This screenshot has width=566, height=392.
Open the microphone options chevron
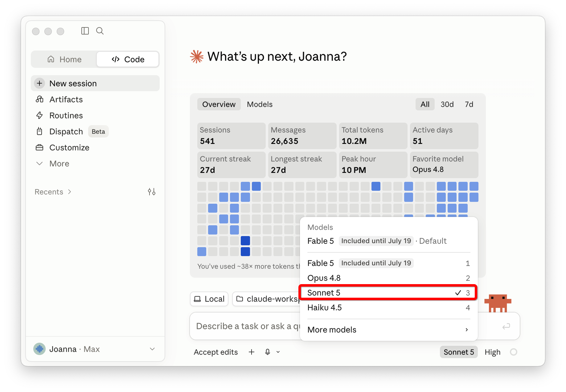pyautogui.click(x=278, y=352)
